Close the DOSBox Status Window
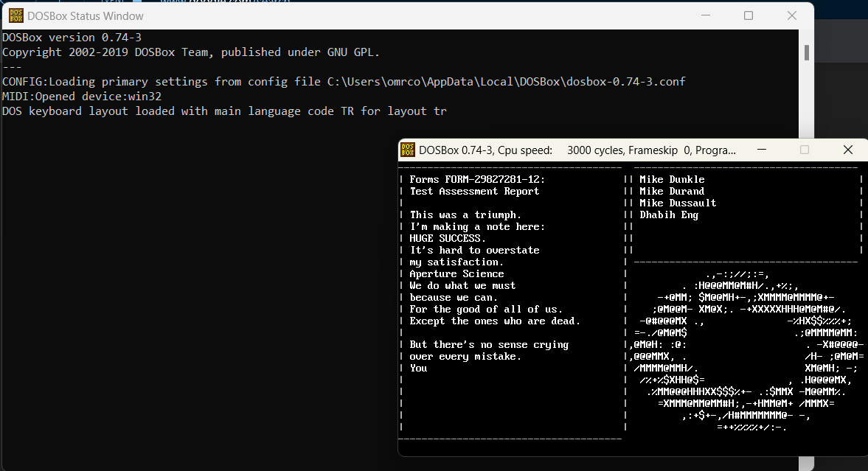The width and height of the screenshot is (868, 471). 791,15
